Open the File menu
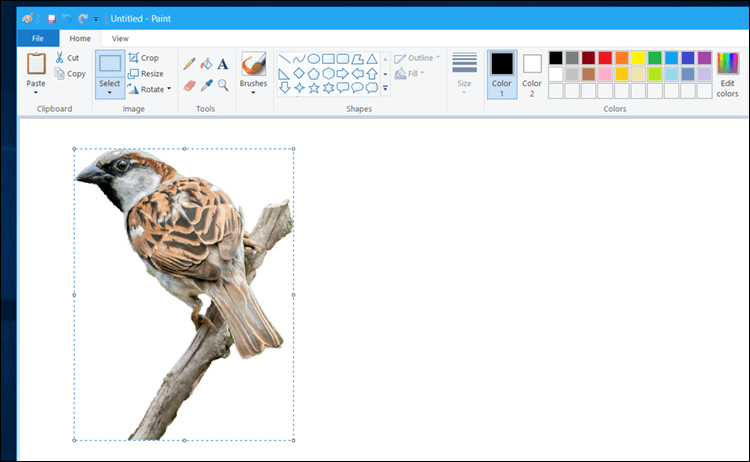Image resolution: width=750 pixels, height=462 pixels. (x=38, y=38)
